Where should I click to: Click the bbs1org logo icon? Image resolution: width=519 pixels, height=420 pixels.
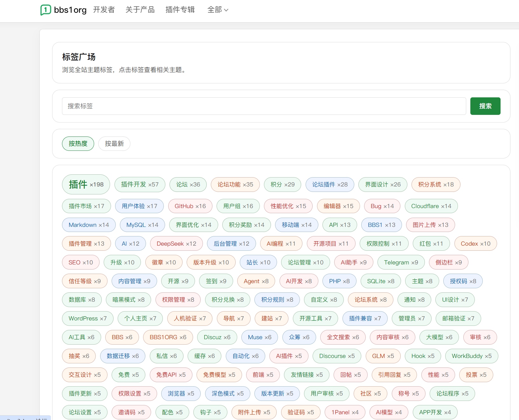point(46,10)
